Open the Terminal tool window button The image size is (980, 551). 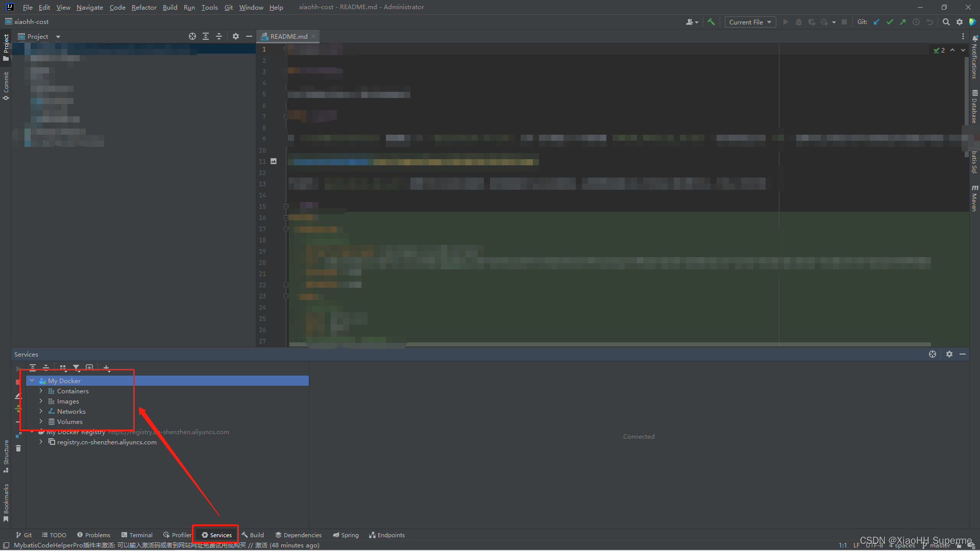tap(137, 535)
